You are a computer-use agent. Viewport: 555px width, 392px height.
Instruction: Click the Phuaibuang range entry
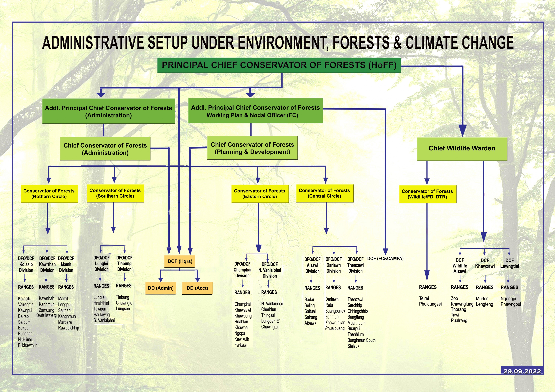click(x=335, y=329)
